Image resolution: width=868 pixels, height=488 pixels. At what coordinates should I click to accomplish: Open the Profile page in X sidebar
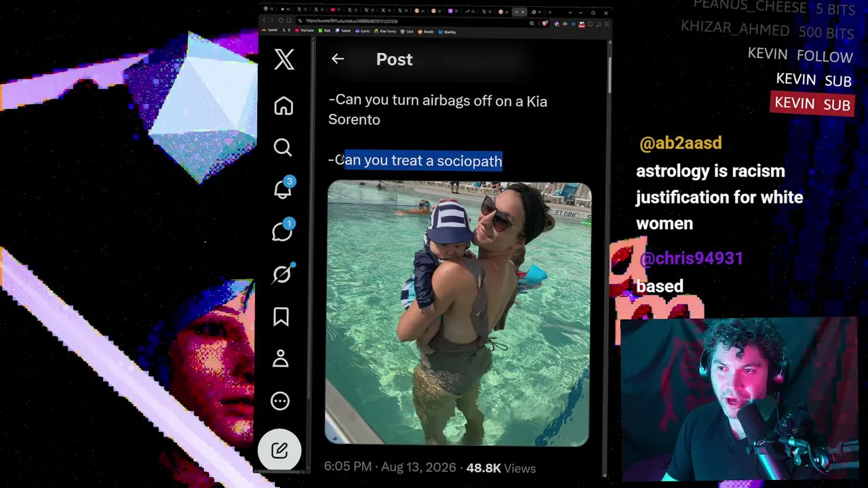click(281, 359)
